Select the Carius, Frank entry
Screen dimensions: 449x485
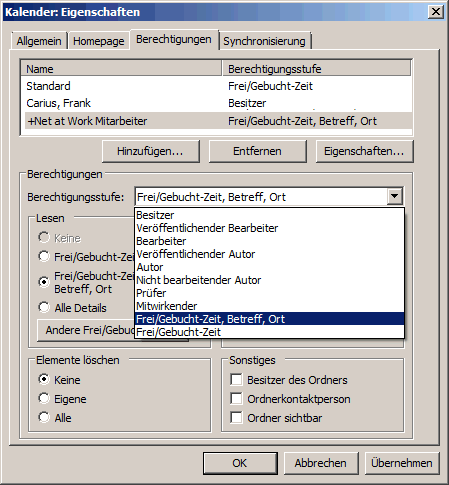click(217, 103)
